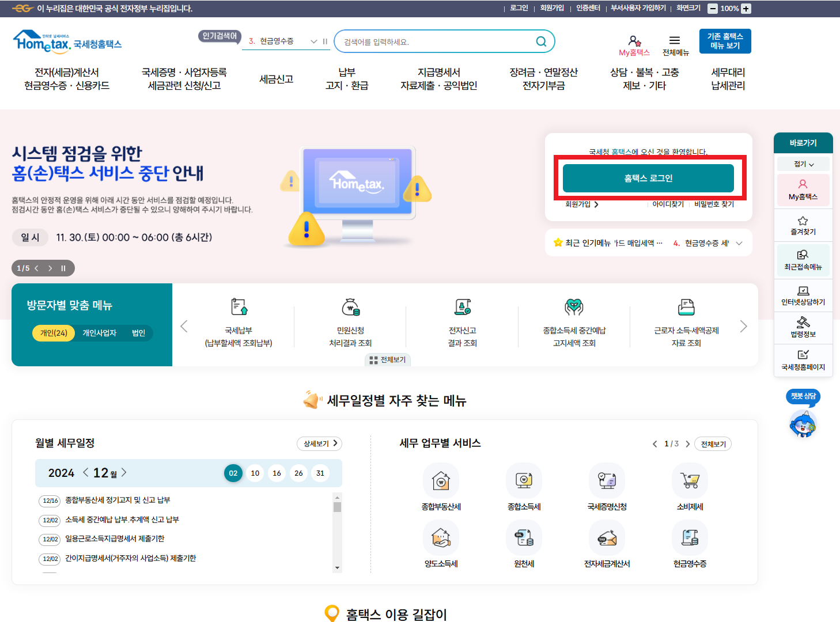
Task: Open My홈택스 in the shortcut sidebar
Action: (803, 190)
